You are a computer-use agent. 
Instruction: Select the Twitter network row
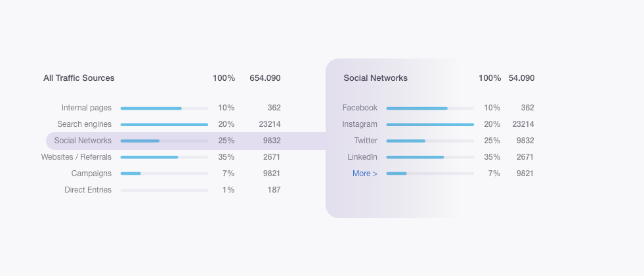click(366, 141)
